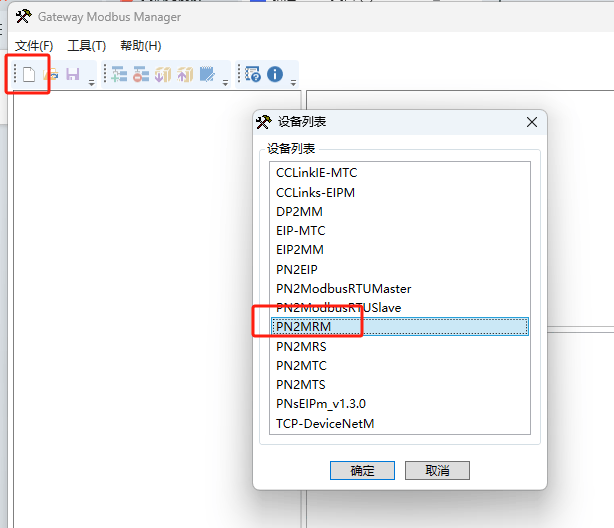Screen dimensions: 614x528
Task: Click the Gateway Modbus Manager title icon
Action: (x=23, y=16)
